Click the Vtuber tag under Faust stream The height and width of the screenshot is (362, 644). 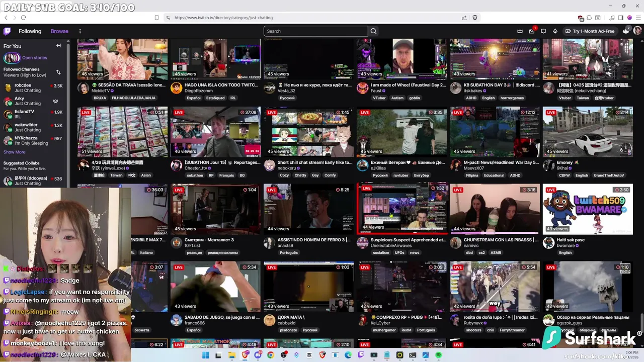pos(379,98)
